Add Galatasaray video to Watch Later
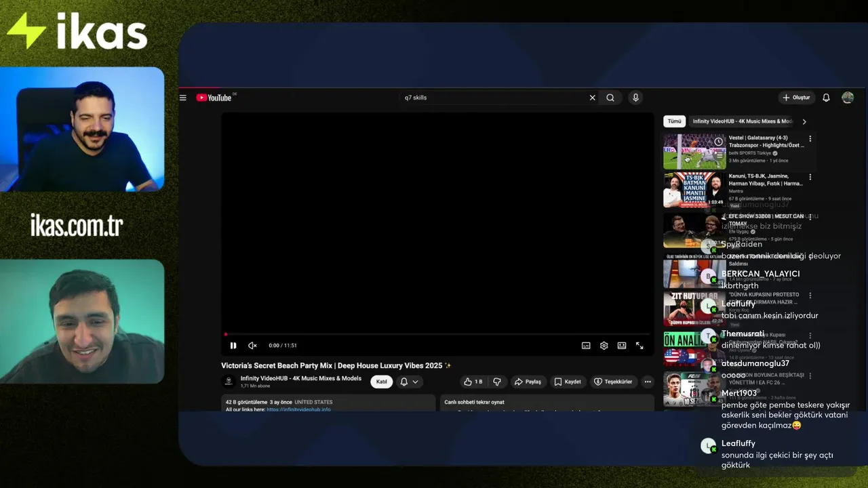The image size is (868, 488). (x=718, y=141)
